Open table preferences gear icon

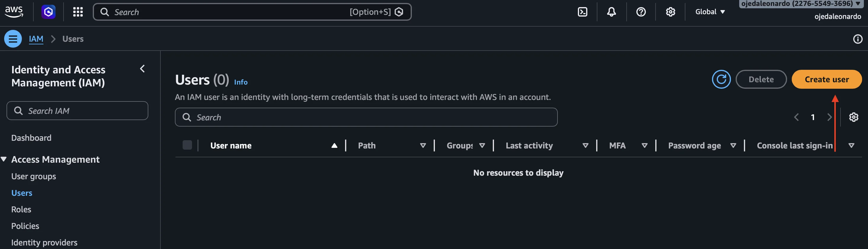click(854, 117)
